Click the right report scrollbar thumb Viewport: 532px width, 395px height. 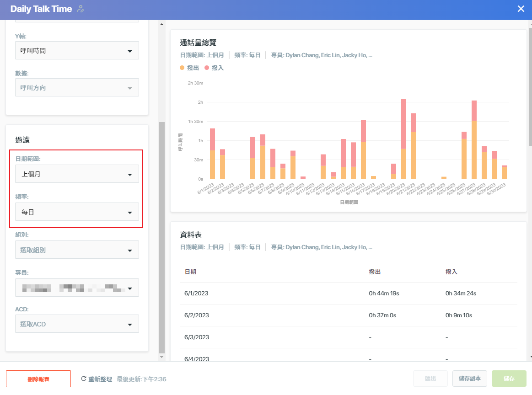tap(531, 86)
